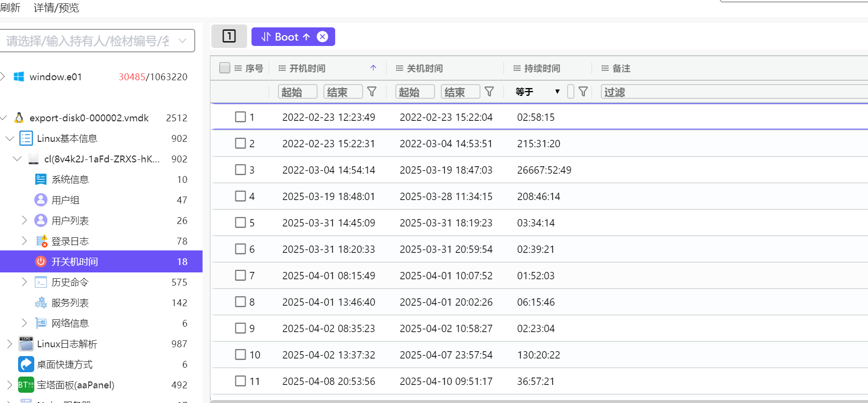Click the 开机时间 结束 filter field
Image resolution: width=868 pixels, height=403 pixels.
[x=343, y=92]
